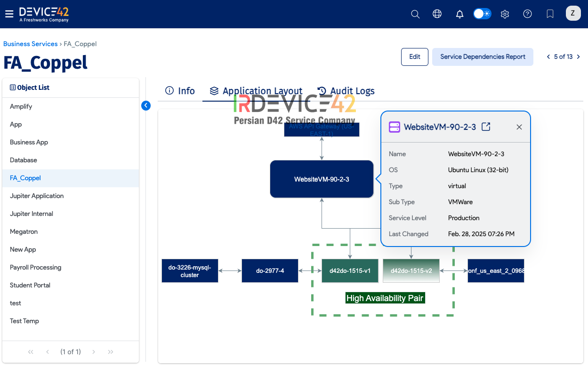Switch to the Audit Logs tab

click(346, 91)
